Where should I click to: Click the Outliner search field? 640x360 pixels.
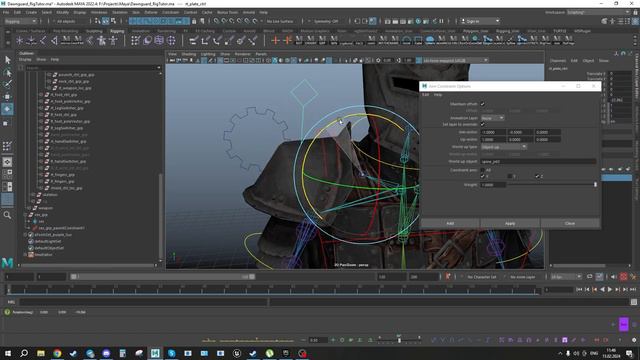[91, 67]
